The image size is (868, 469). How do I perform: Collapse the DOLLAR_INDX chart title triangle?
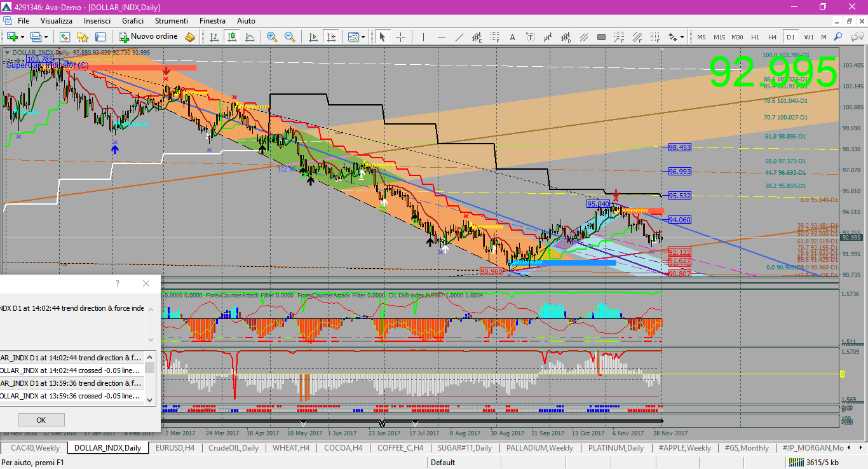tap(7, 53)
